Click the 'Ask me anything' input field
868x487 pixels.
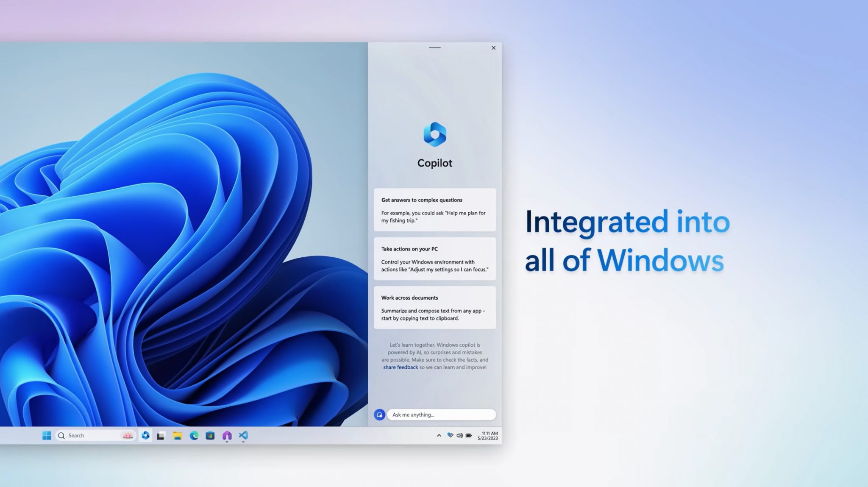[442, 415]
